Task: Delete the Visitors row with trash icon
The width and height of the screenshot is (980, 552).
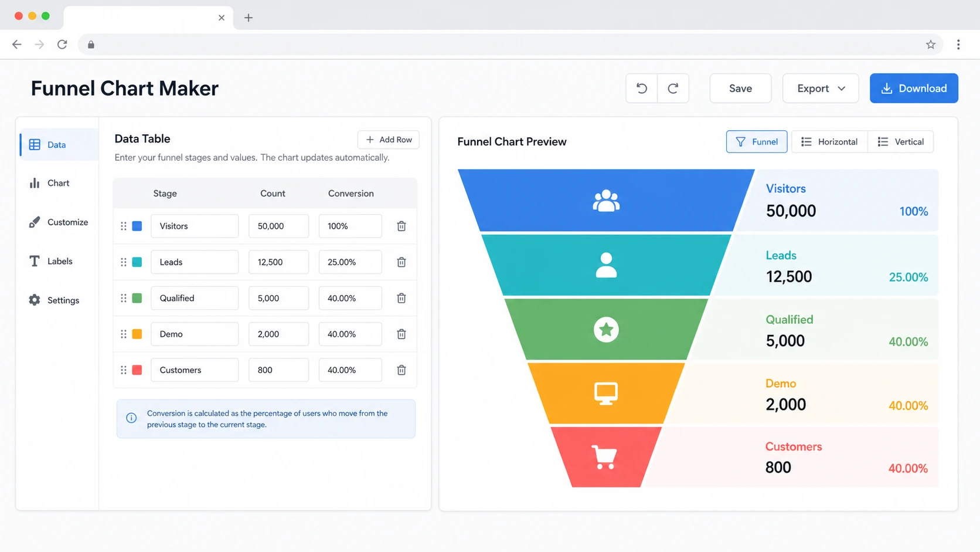Action: [401, 226]
